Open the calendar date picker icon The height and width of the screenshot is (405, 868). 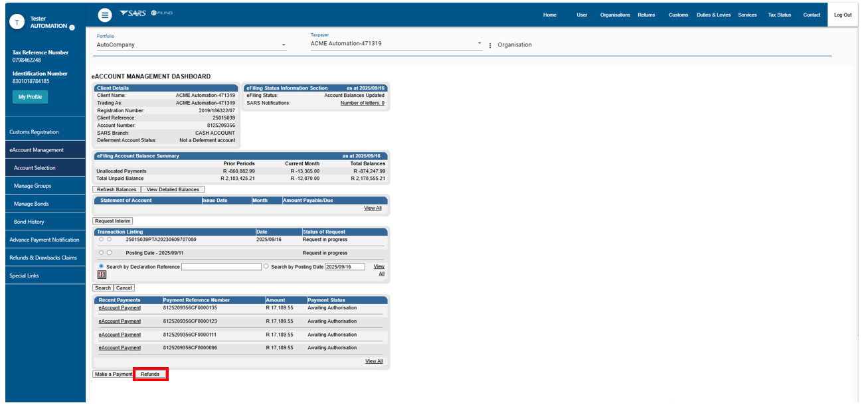(x=102, y=274)
